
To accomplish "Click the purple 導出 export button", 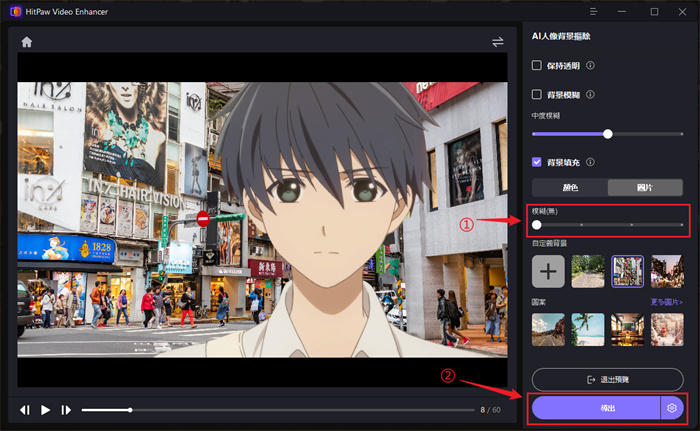I will click(596, 408).
